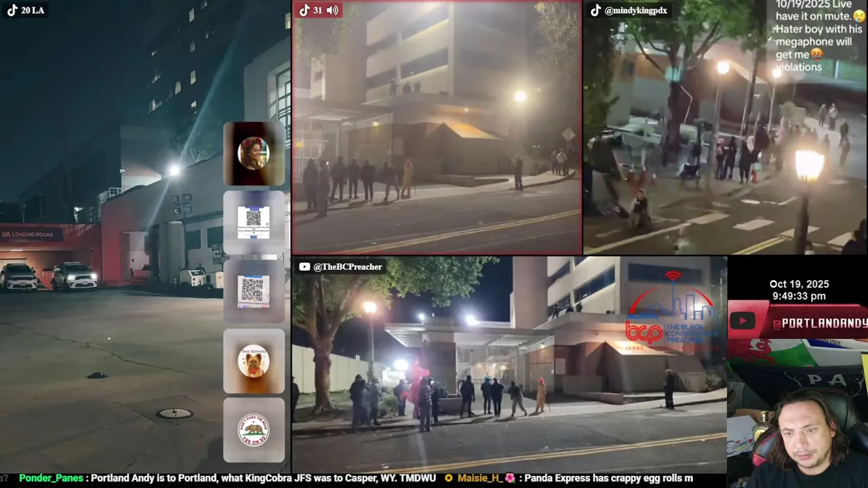Click the @mindykingpdx handle label
868x488 pixels.
pyautogui.click(x=636, y=11)
